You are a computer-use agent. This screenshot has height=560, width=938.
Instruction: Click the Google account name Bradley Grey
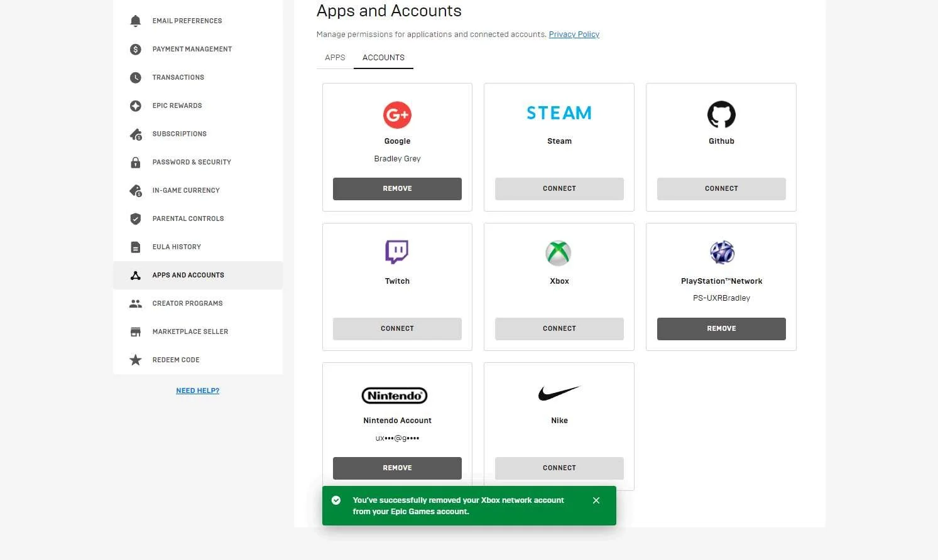[x=397, y=159]
